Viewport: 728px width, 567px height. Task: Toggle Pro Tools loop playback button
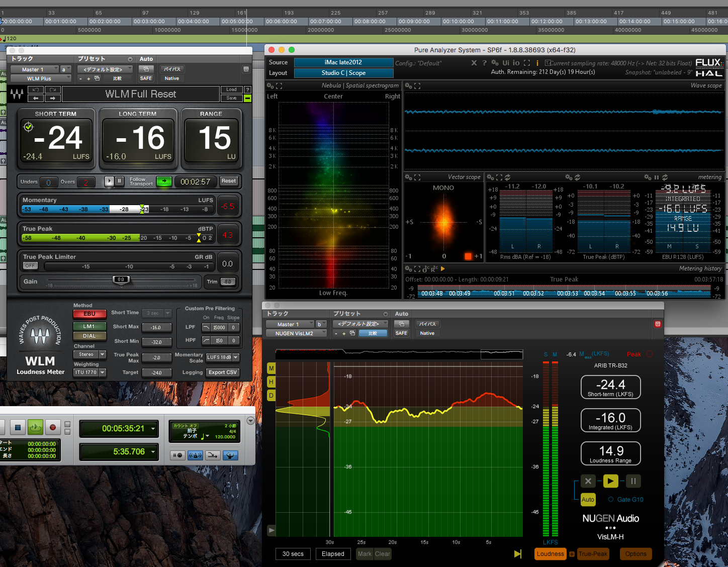point(35,427)
